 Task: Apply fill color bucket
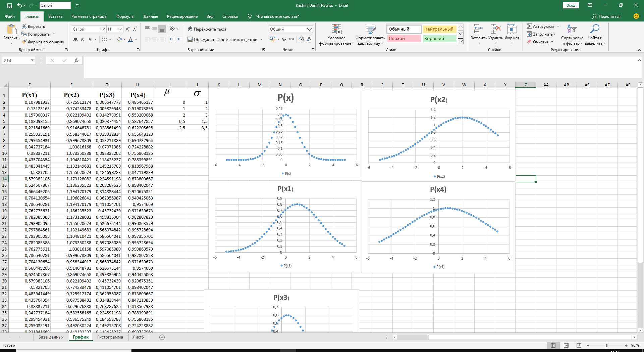tap(119, 39)
